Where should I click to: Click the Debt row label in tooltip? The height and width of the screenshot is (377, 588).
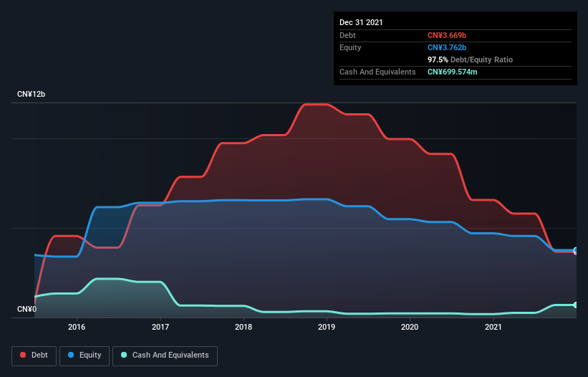347,35
